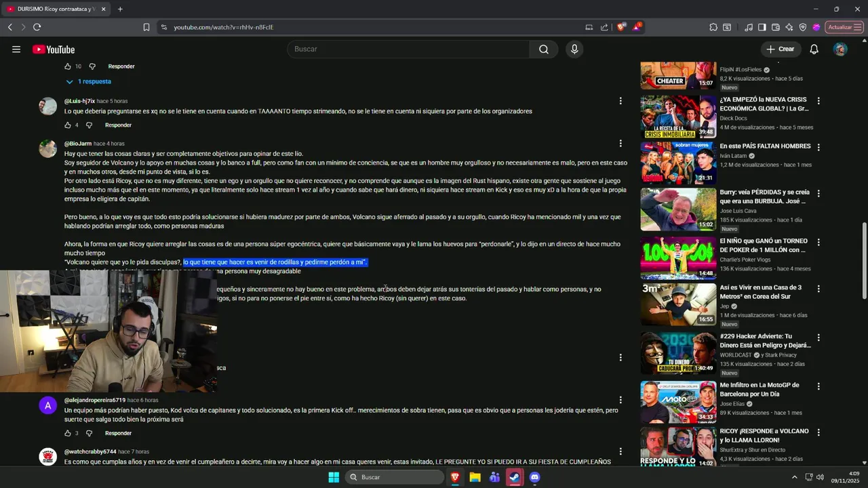Open a new browser tab
Screen dimensions: 868x488
pyautogui.click(x=120, y=9)
